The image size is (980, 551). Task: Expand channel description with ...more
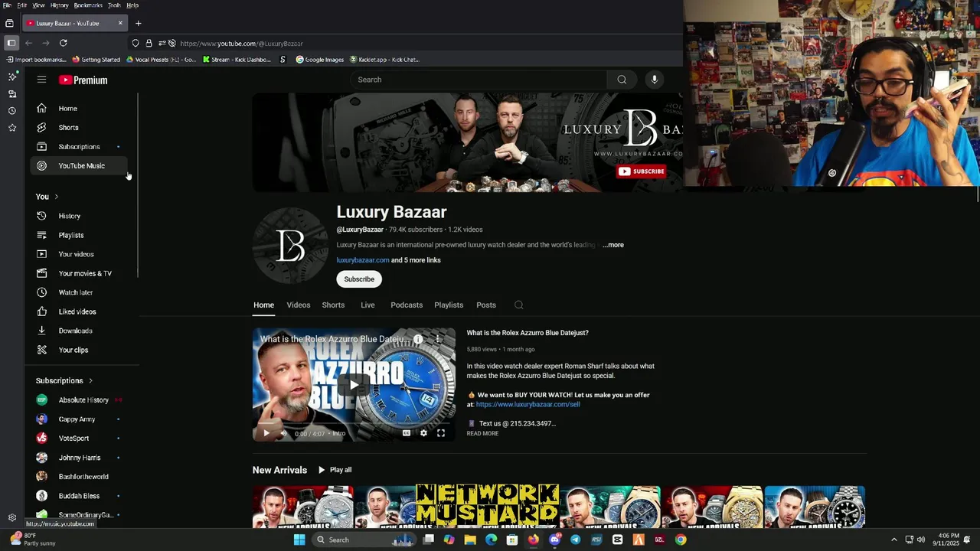(x=613, y=245)
